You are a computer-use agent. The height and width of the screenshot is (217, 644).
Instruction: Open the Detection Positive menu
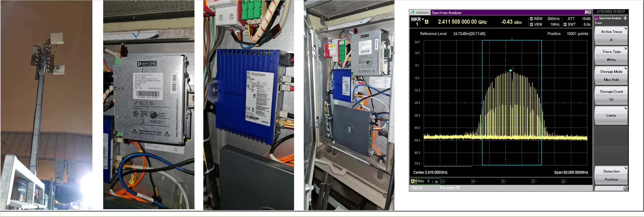point(611,175)
